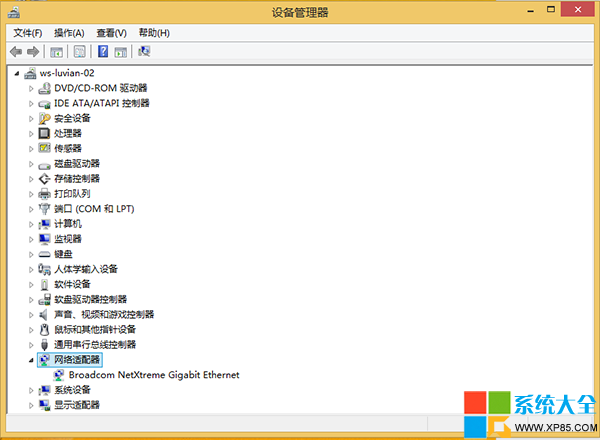
Task: Select Broadcom NetXtreme Gigabit Ethernet device
Action: click(x=154, y=375)
